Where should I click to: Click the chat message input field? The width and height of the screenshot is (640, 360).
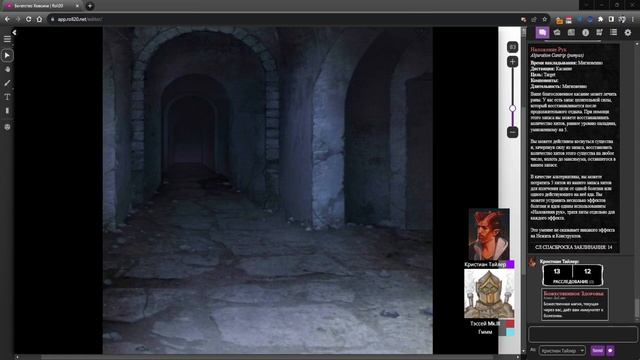(x=583, y=334)
